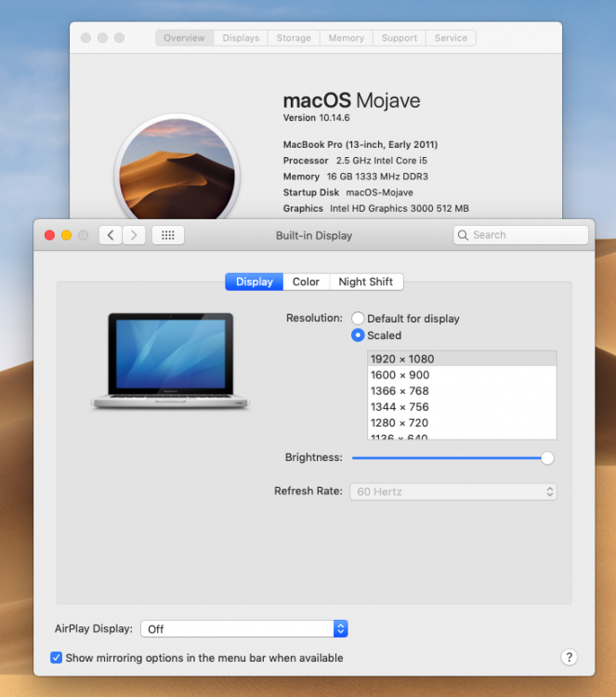This screenshot has height=697, width=616.
Task: Click the MacBook Pro display thumbnail
Action: point(171,361)
